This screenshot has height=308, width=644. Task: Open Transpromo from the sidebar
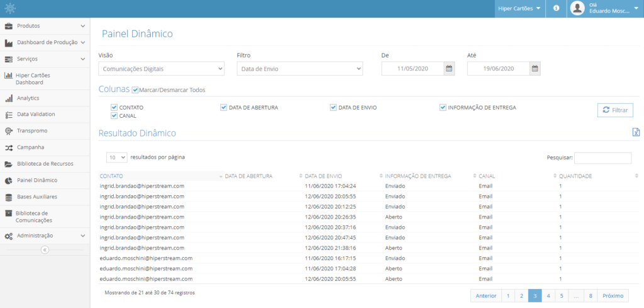click(x=45, y=131)
